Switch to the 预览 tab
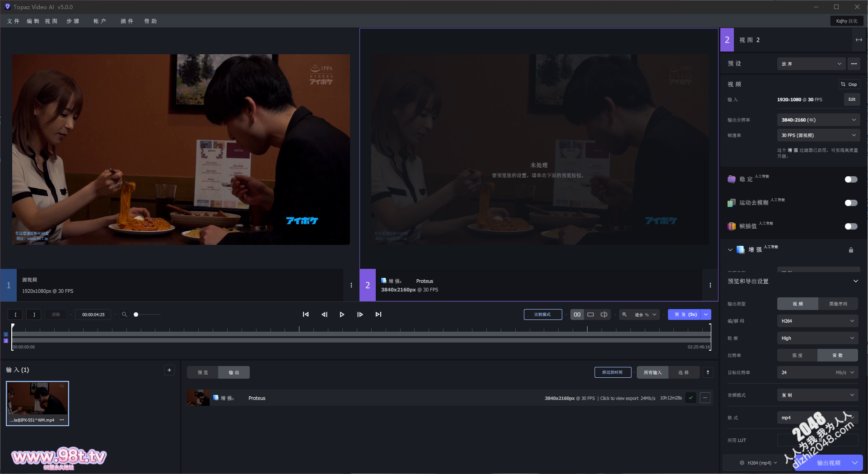Screen dimensions: 868x474 pyautogui.click(x=203, y=373)
